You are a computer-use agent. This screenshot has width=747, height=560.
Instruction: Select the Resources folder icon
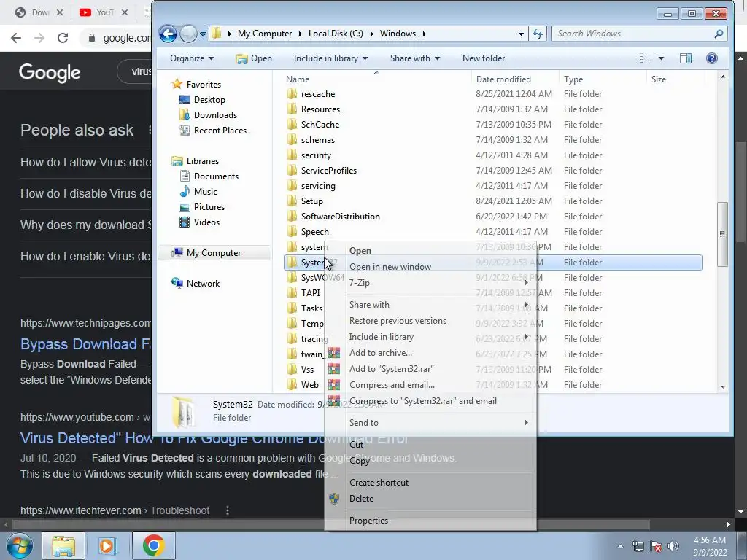tap(292, 109)
